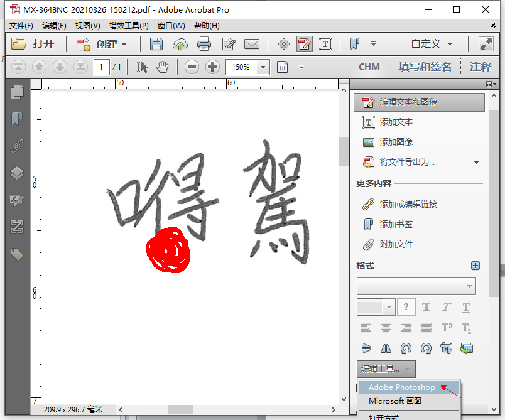
Task: Click the 150% zoom value field
Action: click(241, 67)
